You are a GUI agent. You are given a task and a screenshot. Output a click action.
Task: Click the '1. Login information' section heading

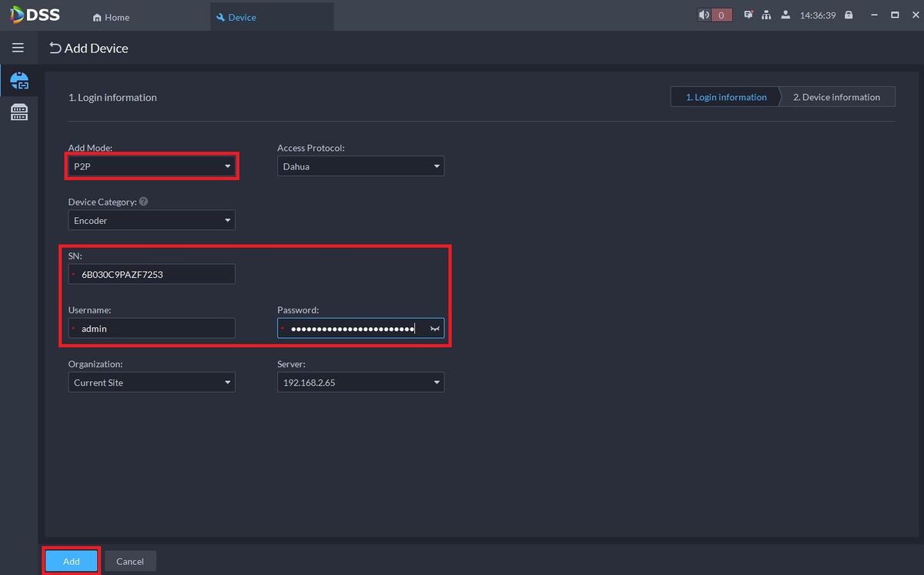112,97
